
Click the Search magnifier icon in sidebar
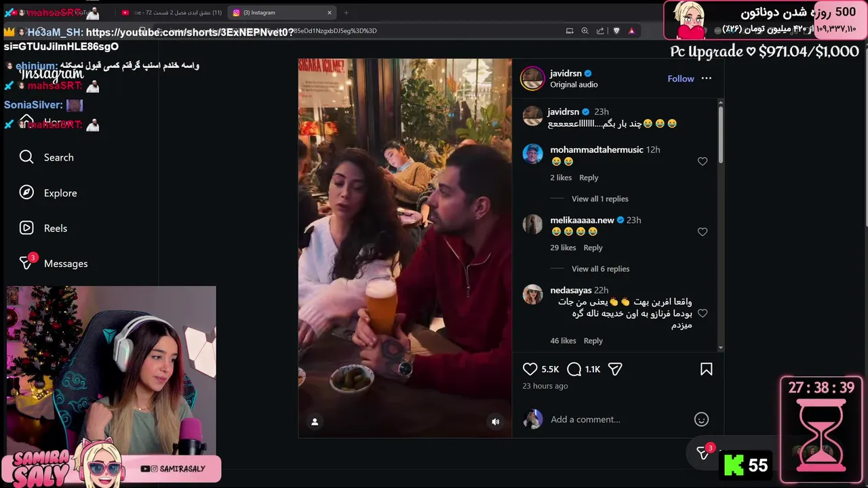point(26,157)
